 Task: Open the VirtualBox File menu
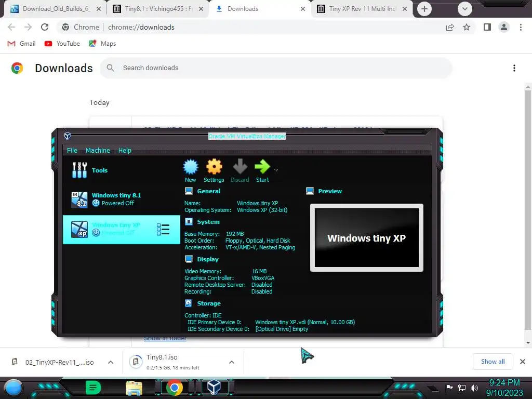pos(72,150)
